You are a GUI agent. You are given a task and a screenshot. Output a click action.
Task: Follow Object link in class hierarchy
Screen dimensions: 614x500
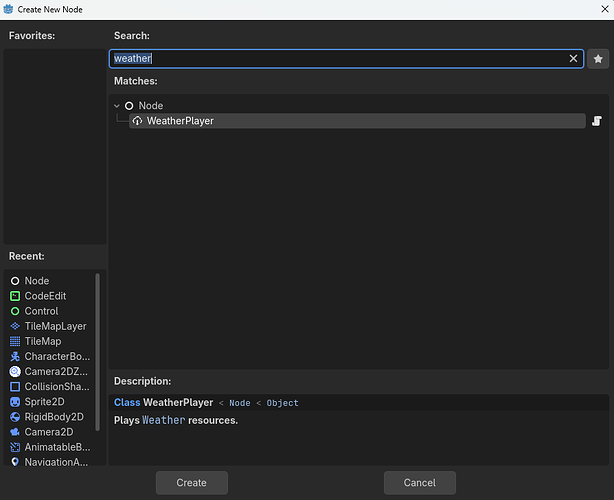282,403
